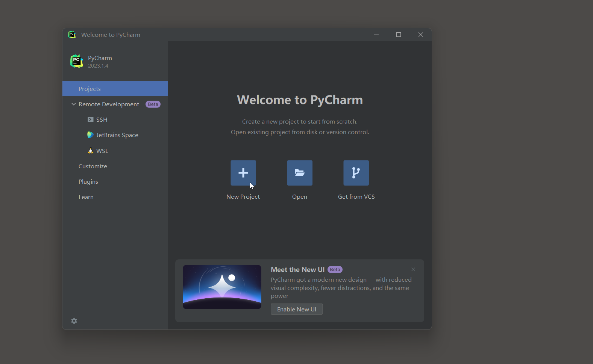Screen dimensions: 593x364
Task: Click the JetBrains Space logo icon
Action: (x=90, y=135)
